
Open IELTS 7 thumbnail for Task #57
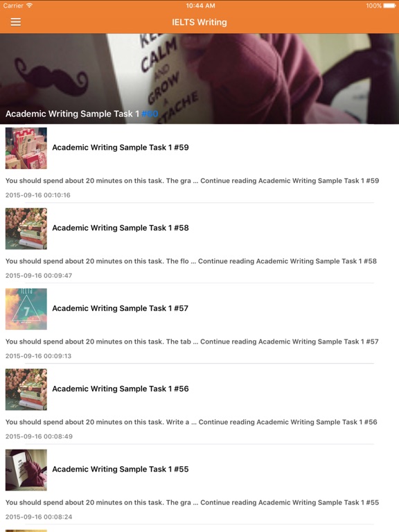(26, 309)
